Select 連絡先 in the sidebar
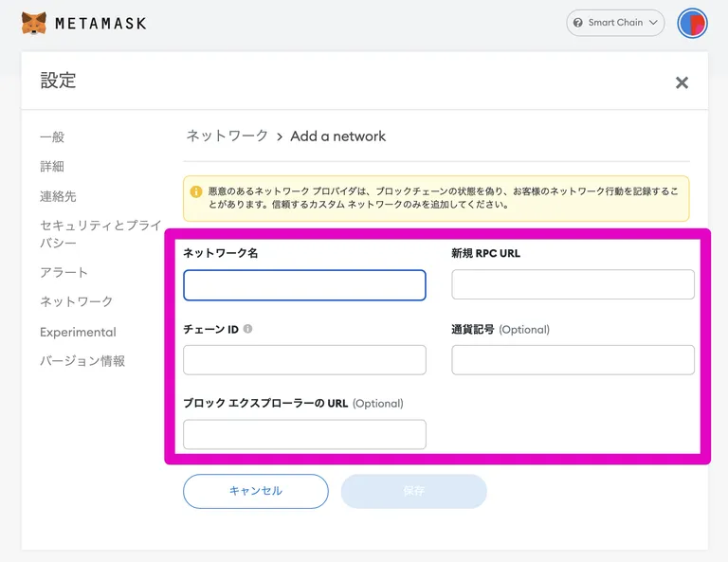This screenshot has height=562, width=728. pos(58,196)
